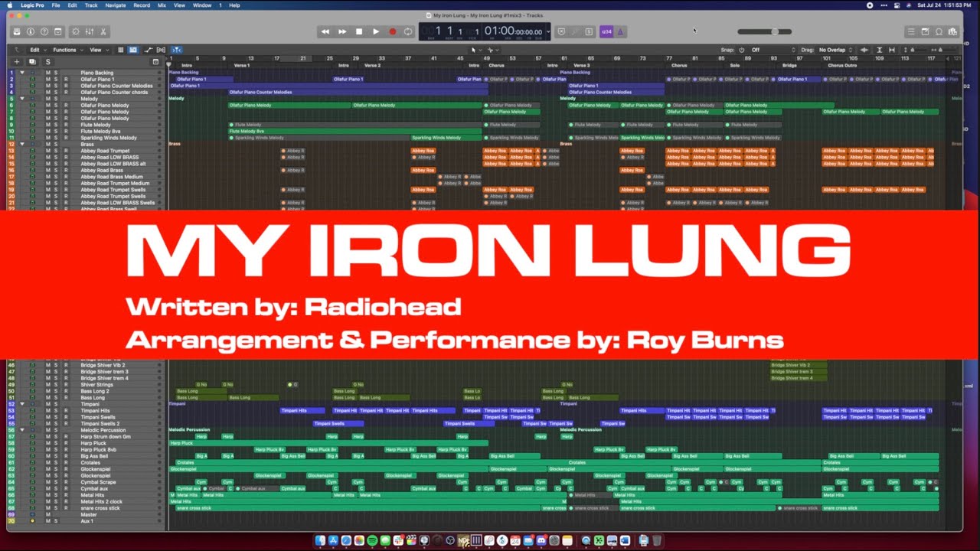Viewport: 980px width, 551px height.
Task: Click the Bridge arrangement marker
Action: tap(789, 66)
